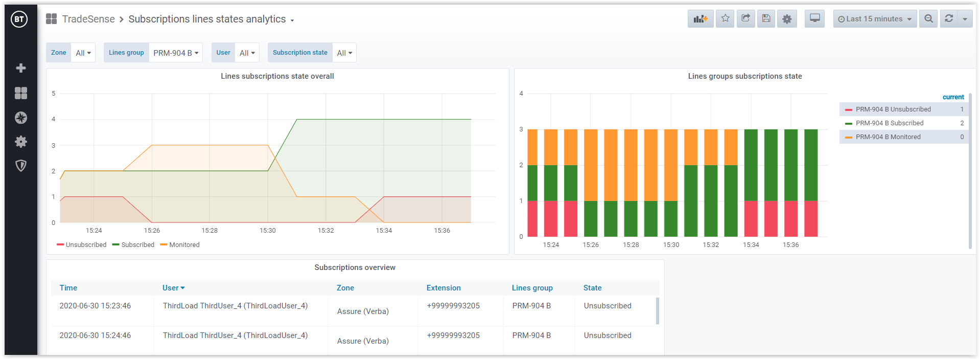Open Dashboards grid icon in sidebar

pyautogui.click(x=21, y=93)
